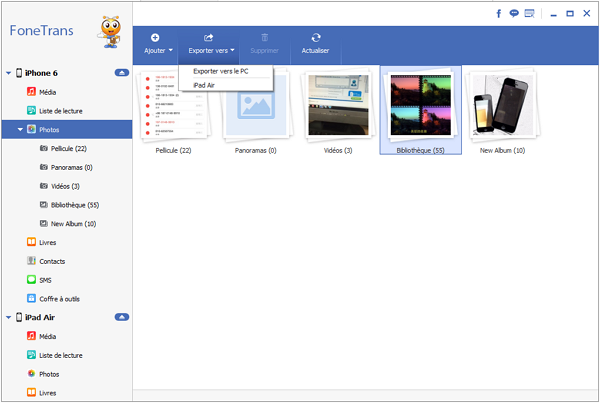The width and height of the screenshot is (600, 403).
Task: Click the Ajouter button label
Action: tap(155, 51)
